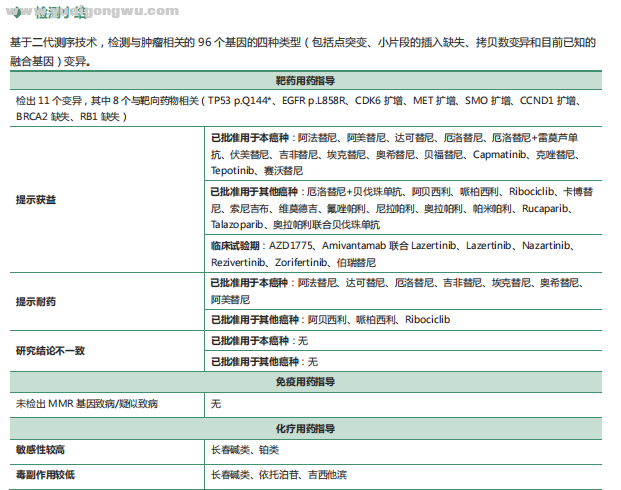Viewport: 621px width, 490px height.
Task: Click the '毒副作用较低' row label
Action: click(x=45, y=475)
